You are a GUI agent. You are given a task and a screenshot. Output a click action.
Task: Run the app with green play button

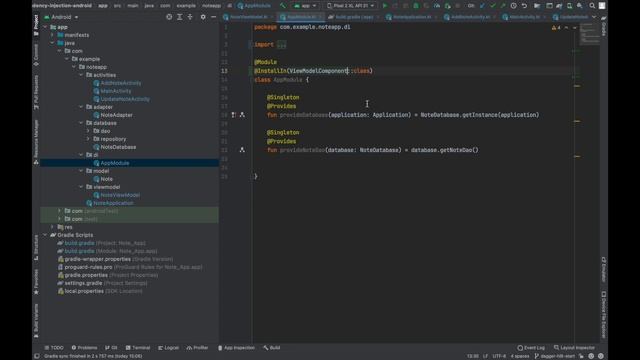(x=384, y=6)
